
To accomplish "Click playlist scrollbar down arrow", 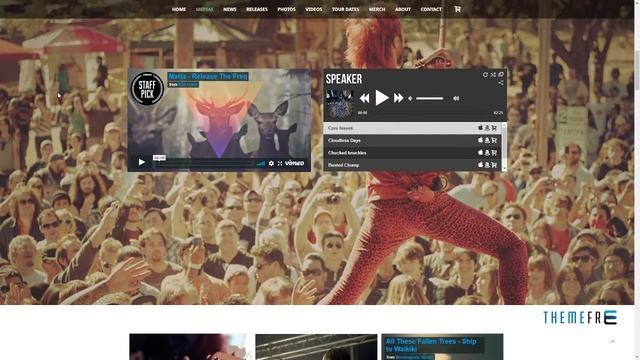I will tap(504, 169).
